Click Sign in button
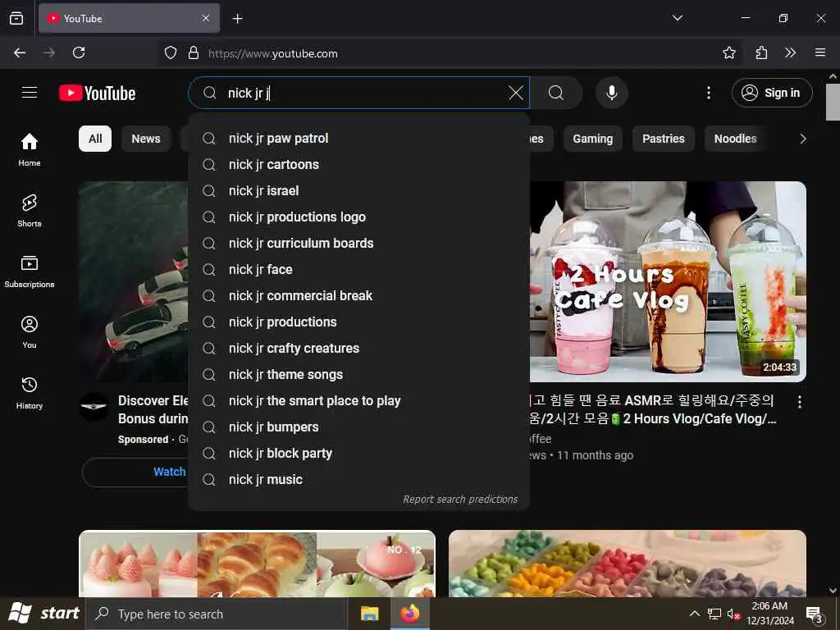The image size is (840, 630). pos(771,94)
